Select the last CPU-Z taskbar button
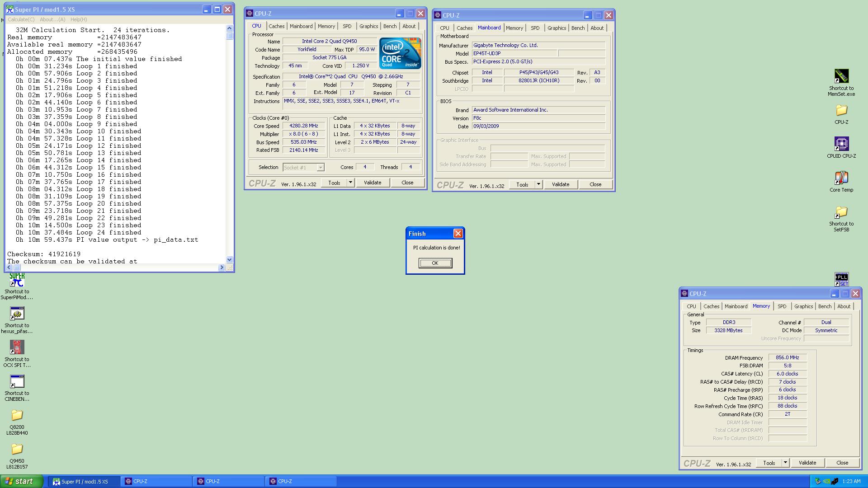868x488 pixels. (x=302, y=482)
